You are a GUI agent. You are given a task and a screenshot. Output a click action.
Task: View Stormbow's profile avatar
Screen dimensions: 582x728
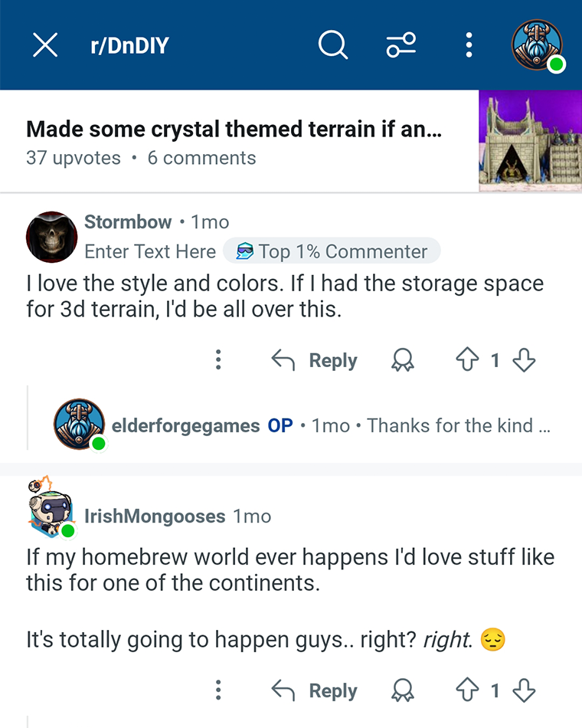tap(51, 237)
